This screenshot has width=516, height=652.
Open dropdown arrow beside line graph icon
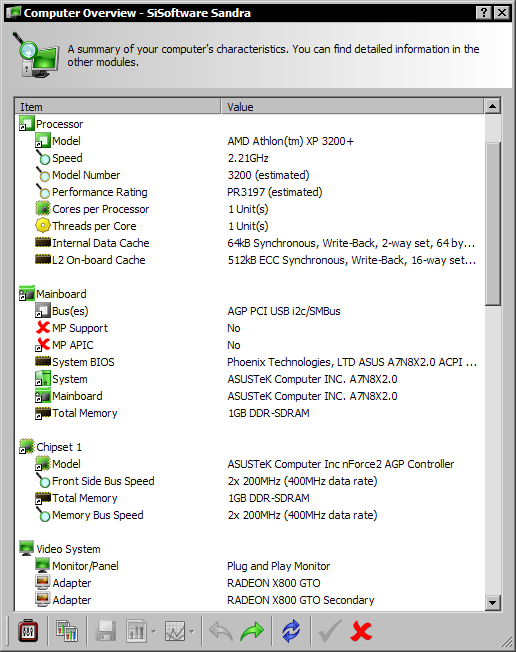[191, 632]
